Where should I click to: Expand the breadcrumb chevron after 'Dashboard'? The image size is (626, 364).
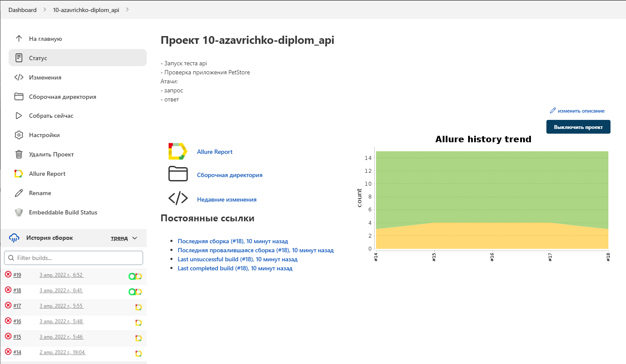[x=45, y=9]
